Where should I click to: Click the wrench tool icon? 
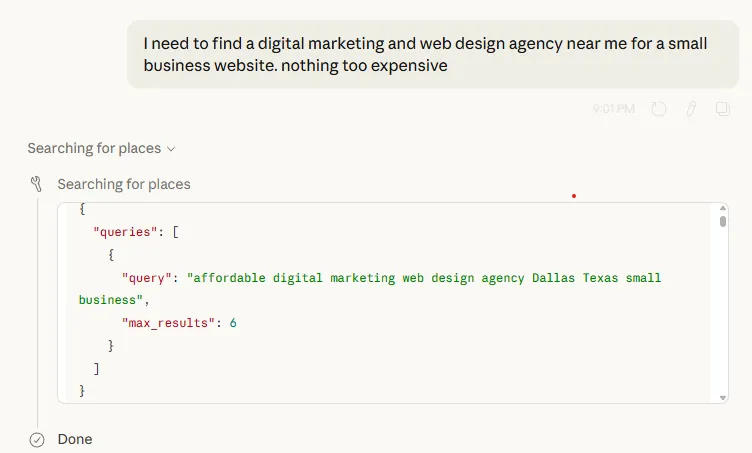coord(37,184)
